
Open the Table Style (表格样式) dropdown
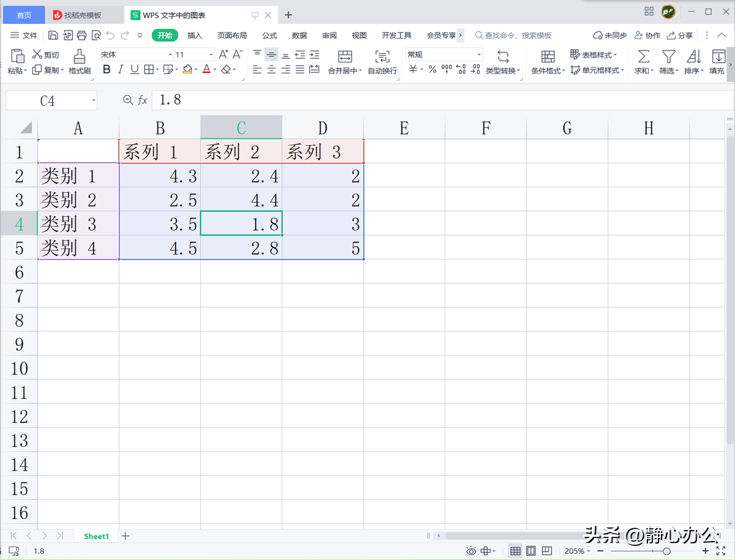[x=594, y=54]
